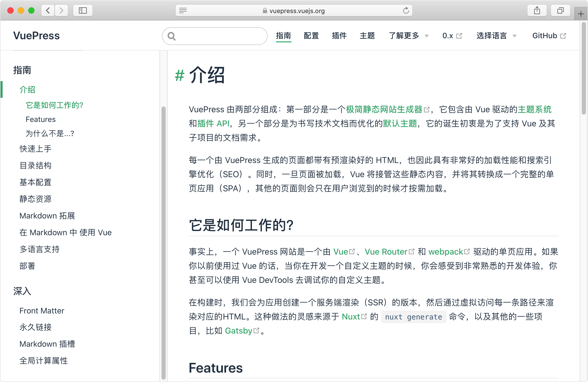The height and width of the screenshot is (382, 588).
Task: Click the 指南 sidebar group heading
Action: (x=22, y=70)
